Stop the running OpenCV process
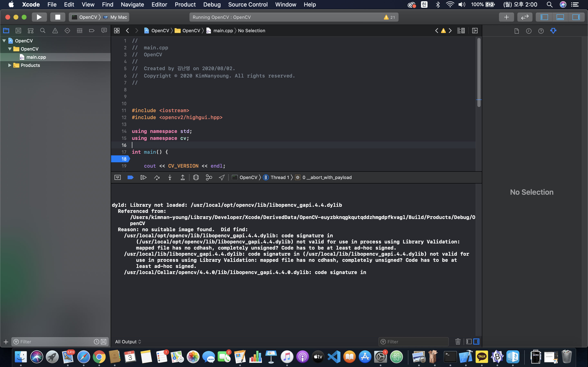Screen dimensions: 588x367 click(58, 17)
